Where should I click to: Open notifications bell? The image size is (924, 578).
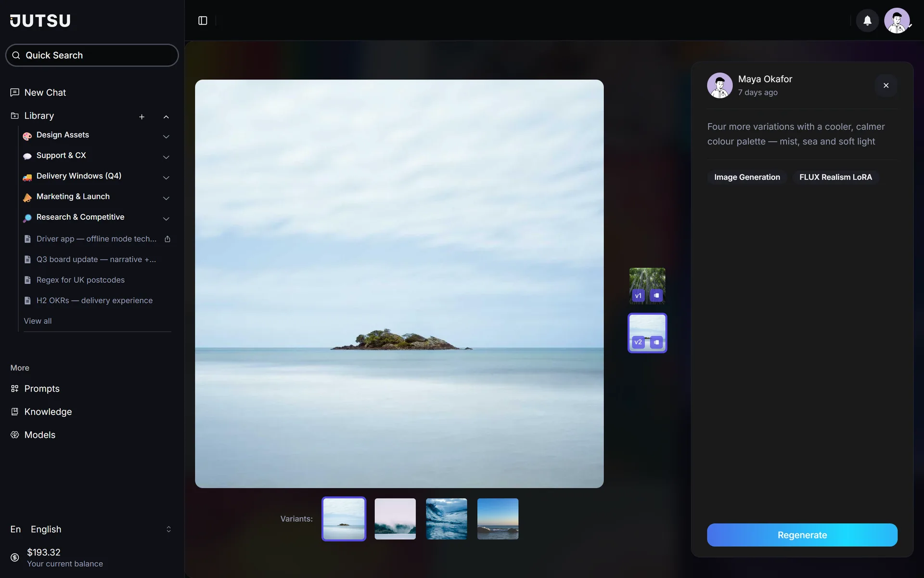[x=867, y=21]
